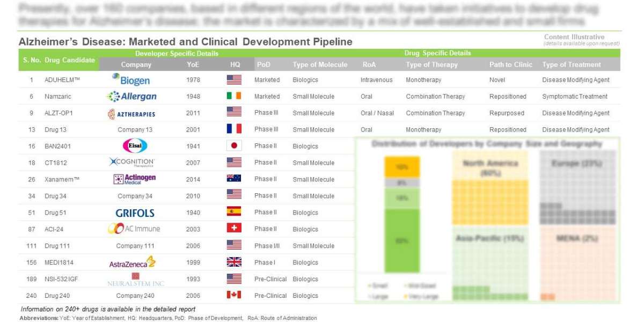The height and width of the screenshot is (322, 644).
Task: Click the "Type of Molecule" column header
Action: point(320,64)
